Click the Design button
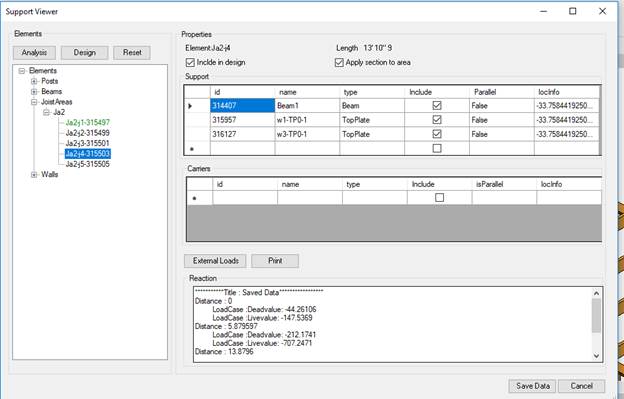The image size is (624, 399). (x=84, y=53)
